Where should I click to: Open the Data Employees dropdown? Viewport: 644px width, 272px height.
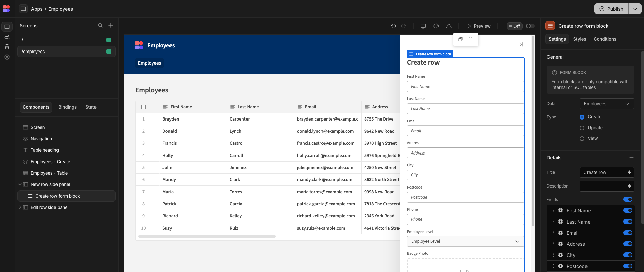(607, 104)
